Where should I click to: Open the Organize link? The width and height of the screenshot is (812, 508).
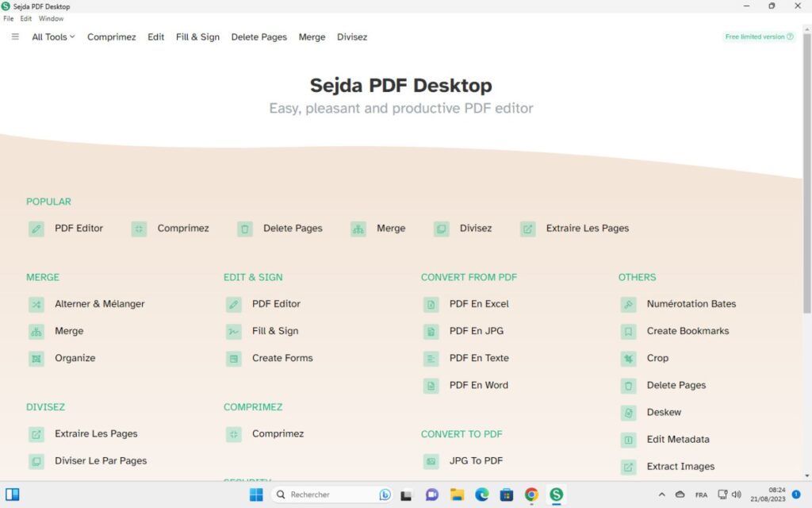click(x=75, y=358)
